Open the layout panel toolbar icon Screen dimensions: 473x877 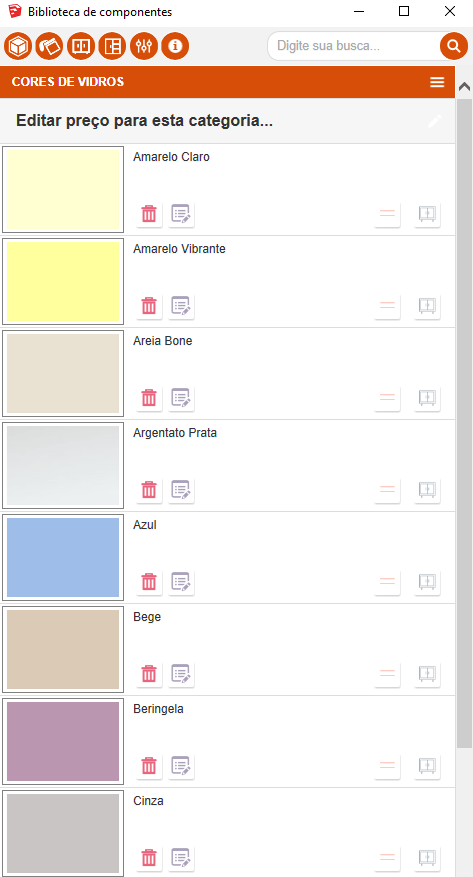click(x=112, y=46)
